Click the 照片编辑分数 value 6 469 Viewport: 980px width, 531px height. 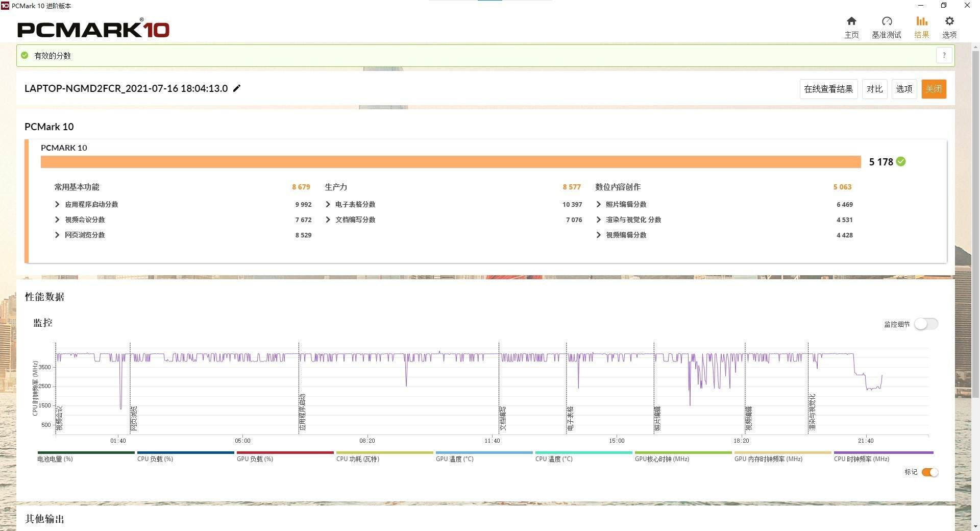pyautogui.click(x=845, y=204)
